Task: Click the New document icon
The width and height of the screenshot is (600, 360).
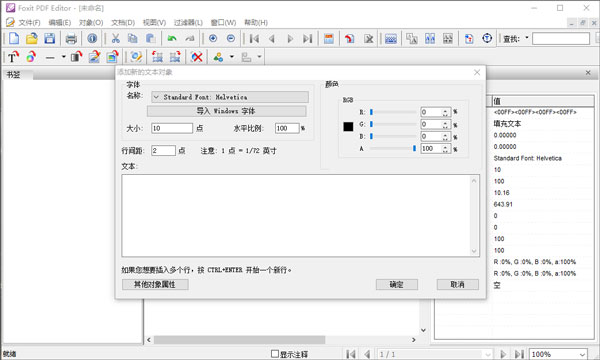Action: [14, 39]
